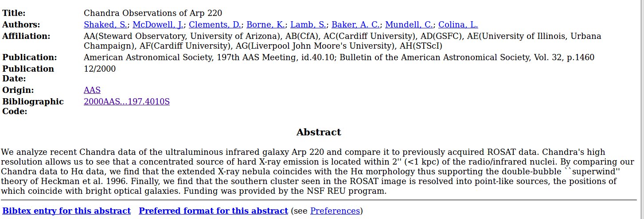Follow the Colina, L. author link
The width and height of the screenshot is (644, 219).
click(458, 25)
